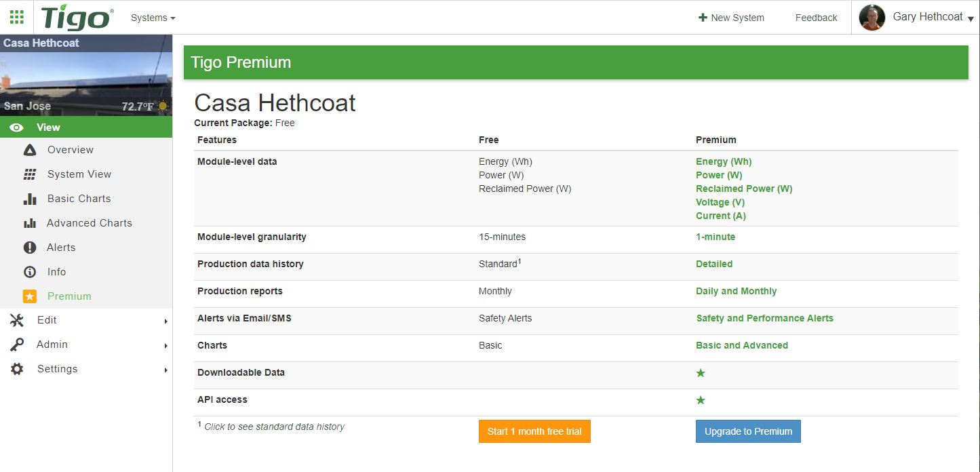Click the San Jose location label

pos(27,106)
